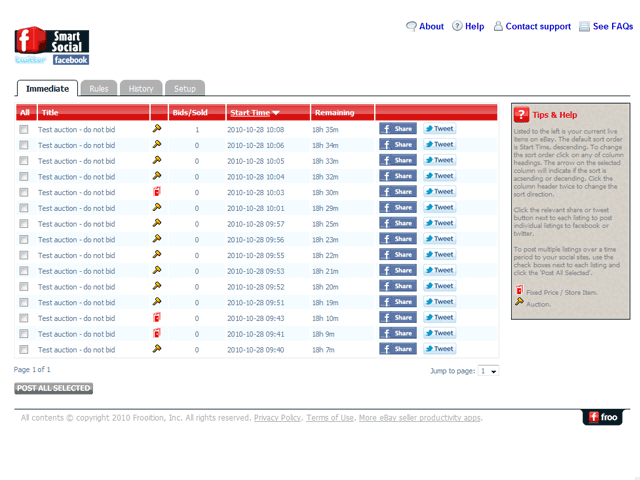Tweet the auction started at 09:40

pyautogui.click(x=439, y=349)
